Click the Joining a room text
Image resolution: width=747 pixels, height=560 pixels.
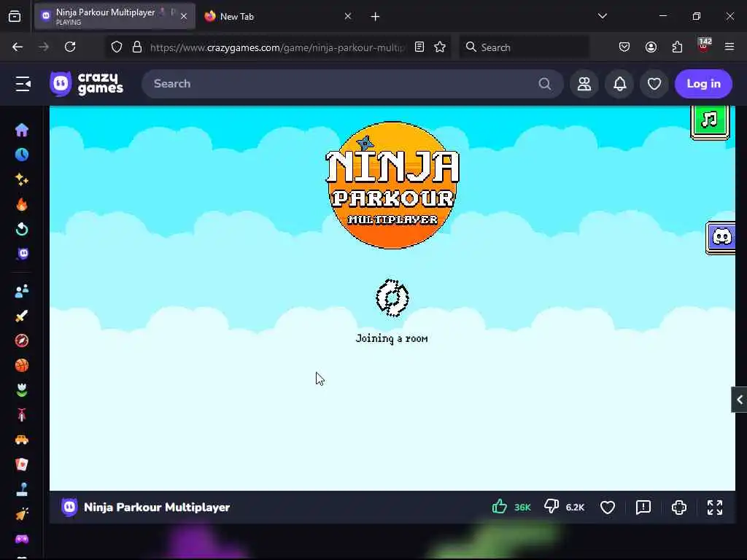pos(392,338)
